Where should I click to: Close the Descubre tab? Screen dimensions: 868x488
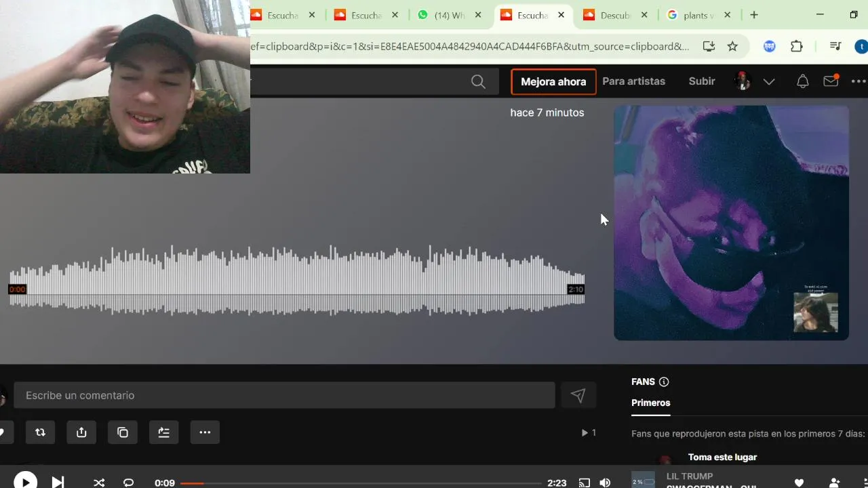click(x=644, y=15)
